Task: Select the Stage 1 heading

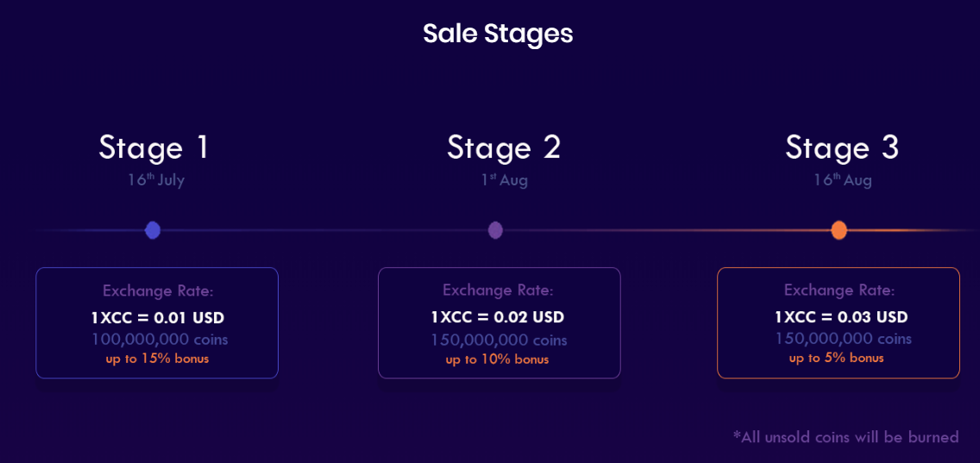Action: pos(154,147)
